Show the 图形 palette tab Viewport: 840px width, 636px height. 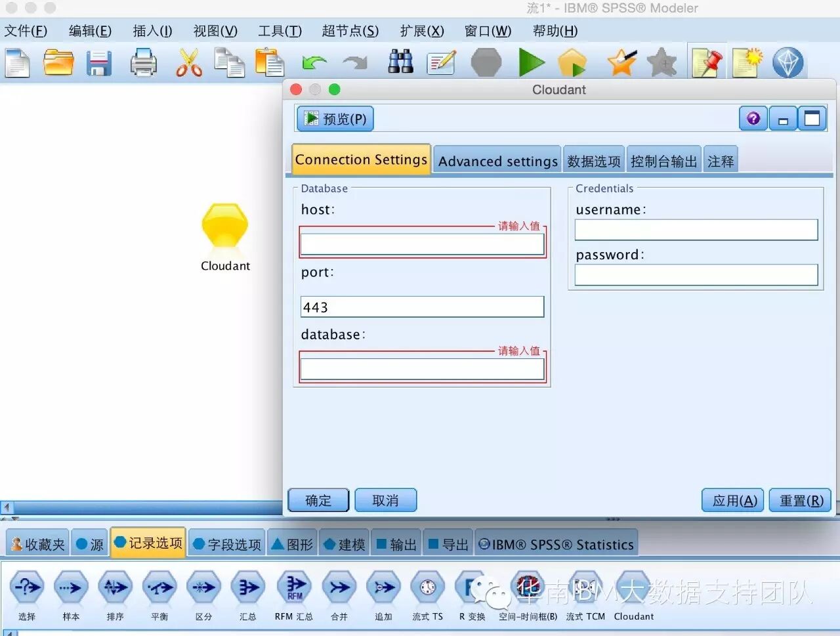(x=293, y=544)
